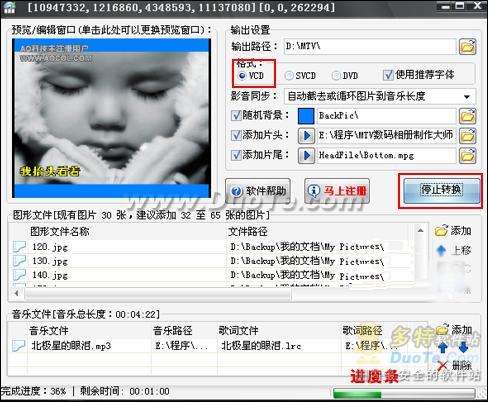Disable the 添加片头 checkbox
Viewport: 488px width, 402px height.
click(236, 135)
